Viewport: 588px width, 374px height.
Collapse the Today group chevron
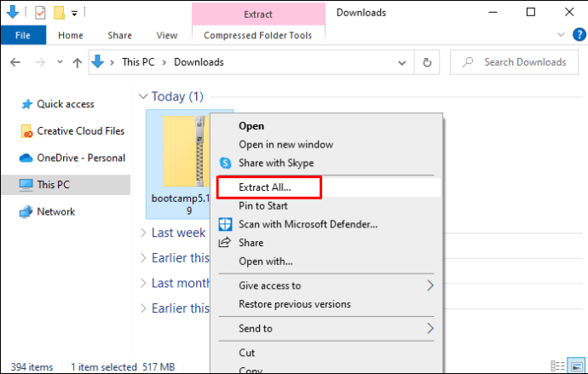144,97
